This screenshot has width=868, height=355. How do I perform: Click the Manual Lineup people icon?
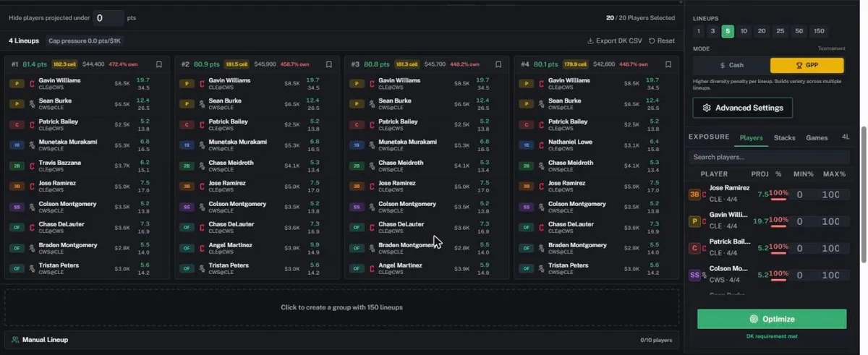coord(15,339)
